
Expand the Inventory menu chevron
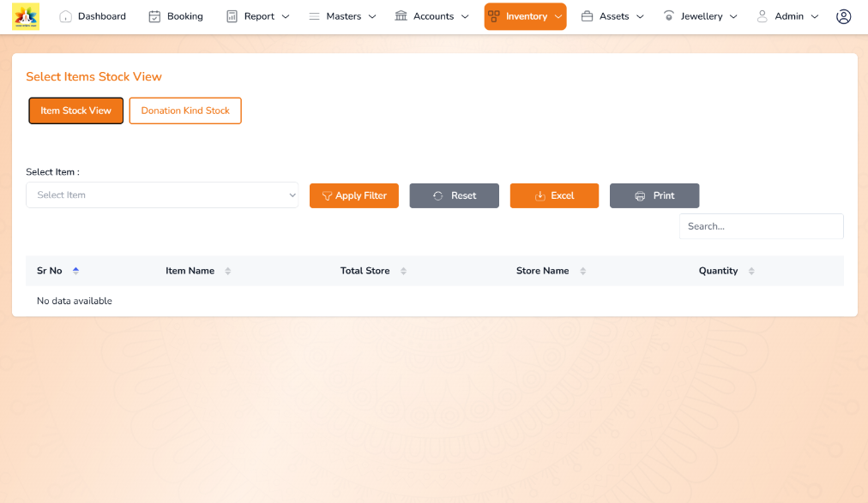point(558,16)
